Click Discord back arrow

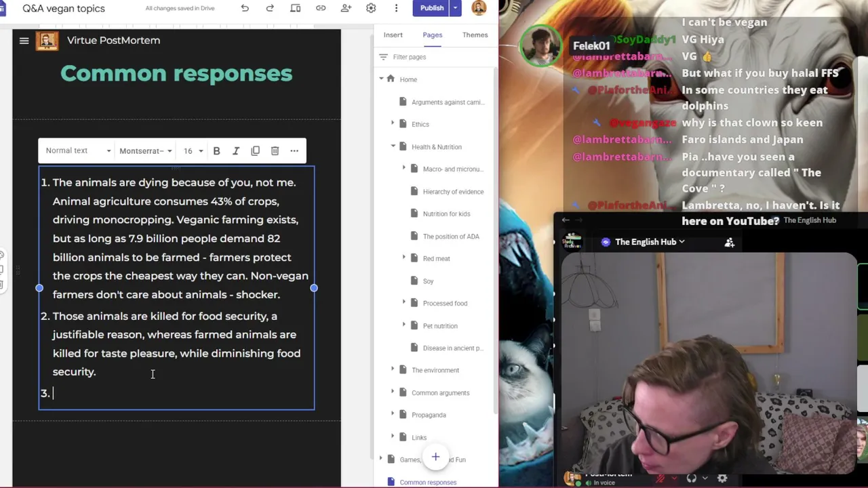point(566,220)
